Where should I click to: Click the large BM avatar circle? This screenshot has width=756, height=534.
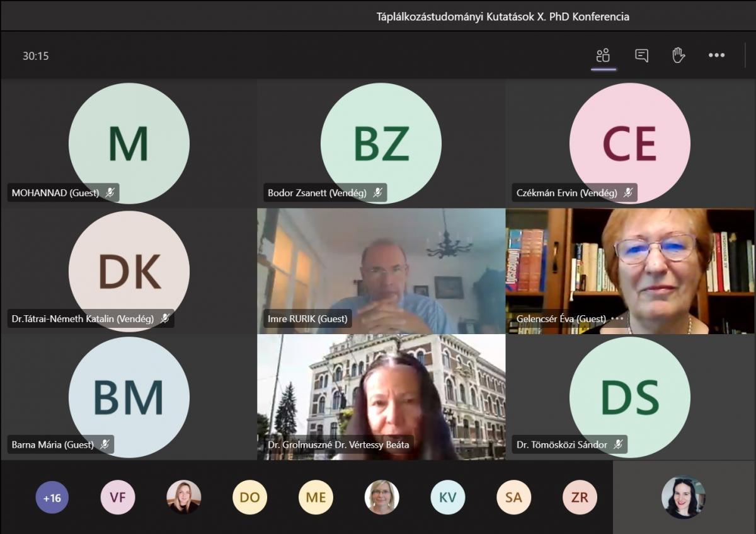point(129,397)
